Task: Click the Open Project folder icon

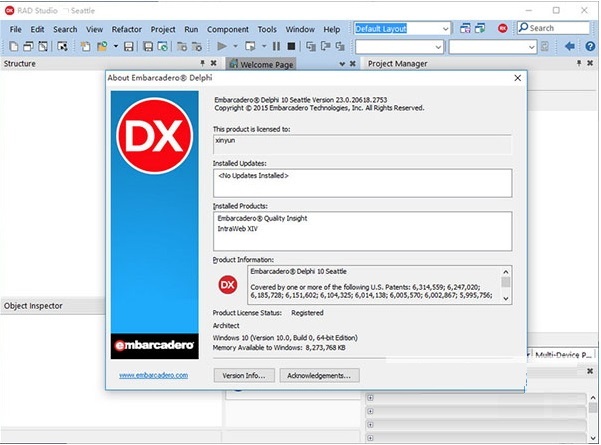Action: point(102,46)
